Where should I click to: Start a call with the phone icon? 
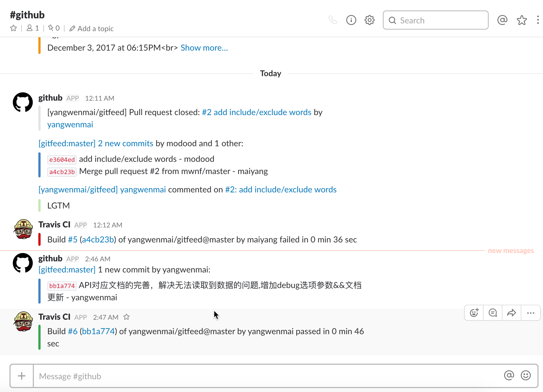(333, 20)
